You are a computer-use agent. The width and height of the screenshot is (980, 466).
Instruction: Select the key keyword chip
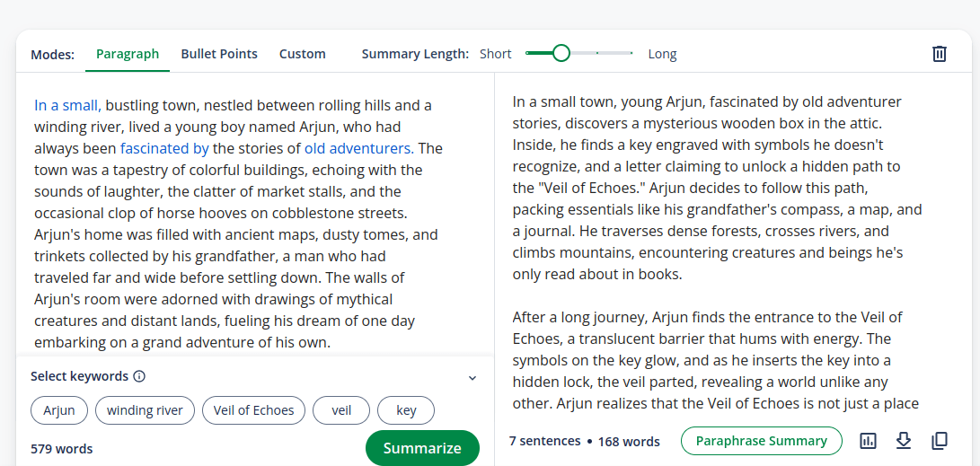tap(406, 410)
